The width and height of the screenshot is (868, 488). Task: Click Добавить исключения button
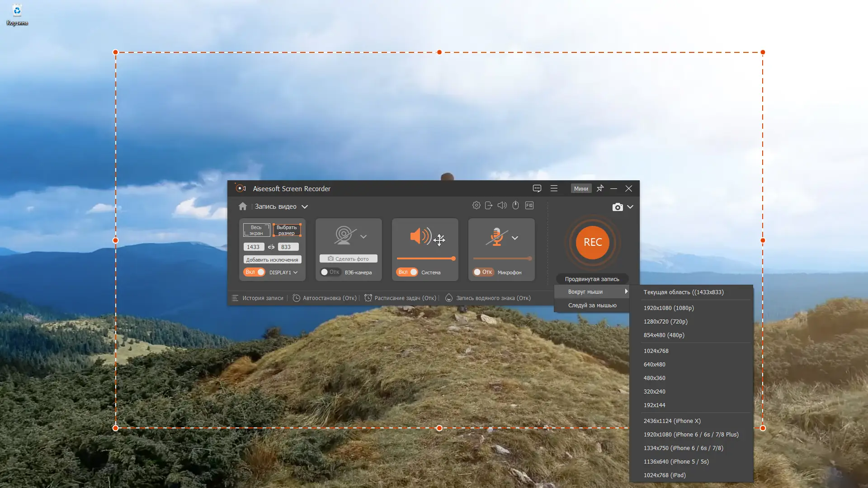272,260
